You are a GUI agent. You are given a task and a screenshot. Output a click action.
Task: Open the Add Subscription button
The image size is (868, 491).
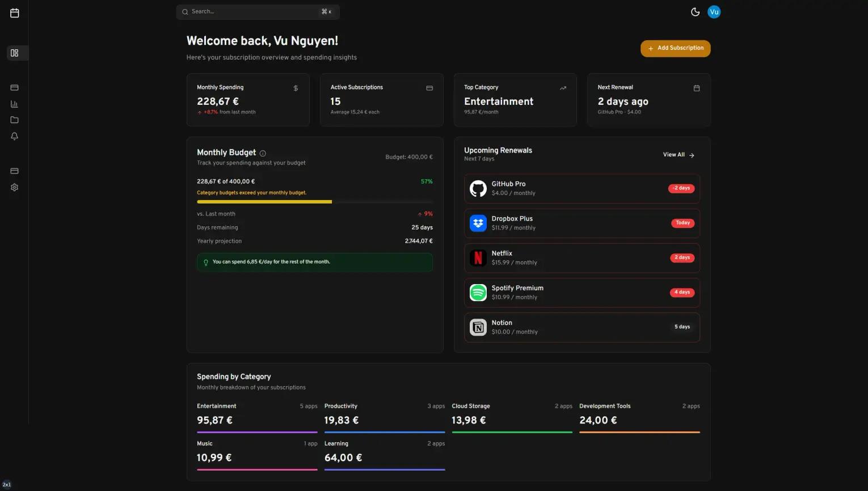[x=675, y=48]
